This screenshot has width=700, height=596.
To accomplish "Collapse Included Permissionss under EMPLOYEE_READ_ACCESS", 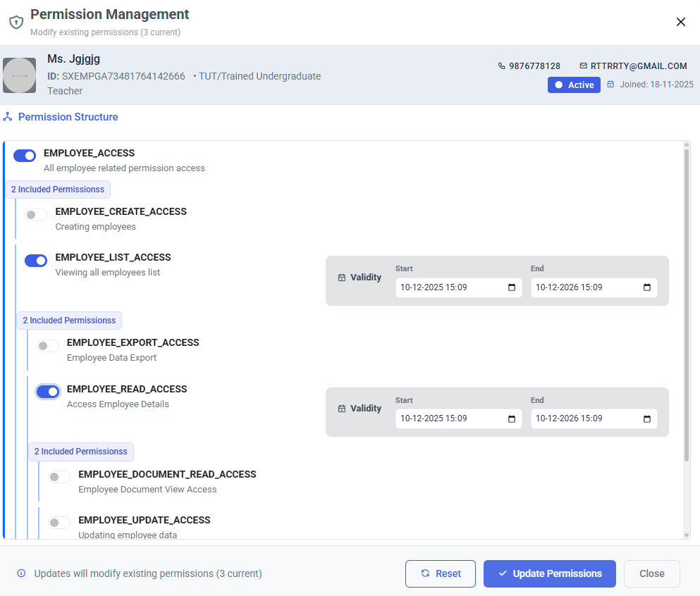I will pos(81,452).
